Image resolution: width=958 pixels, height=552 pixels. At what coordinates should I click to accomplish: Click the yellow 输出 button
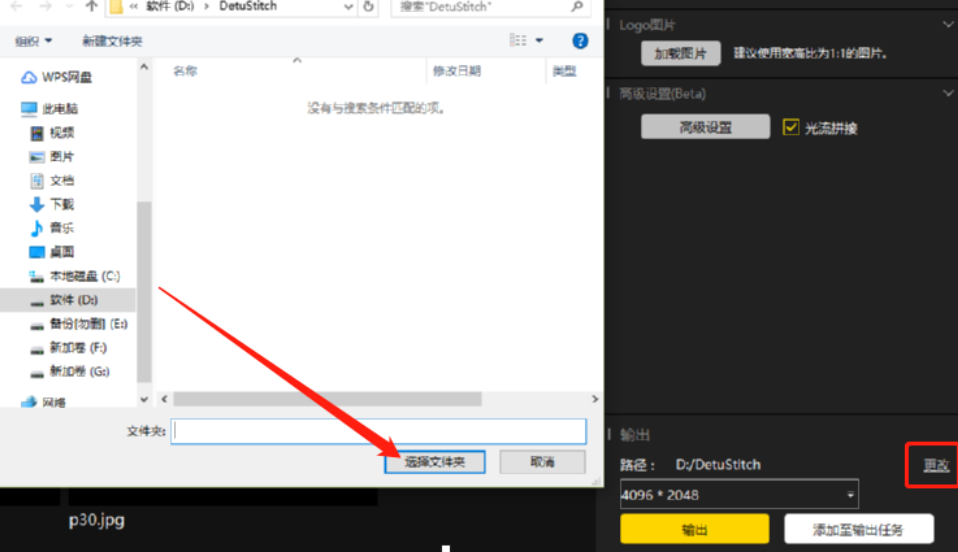click(695, 529)
